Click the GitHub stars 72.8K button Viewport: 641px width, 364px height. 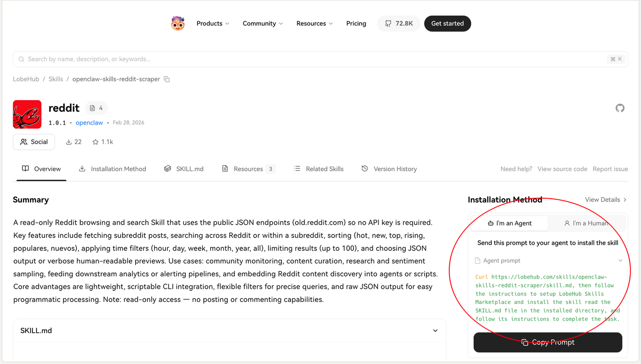coord(399,24)
